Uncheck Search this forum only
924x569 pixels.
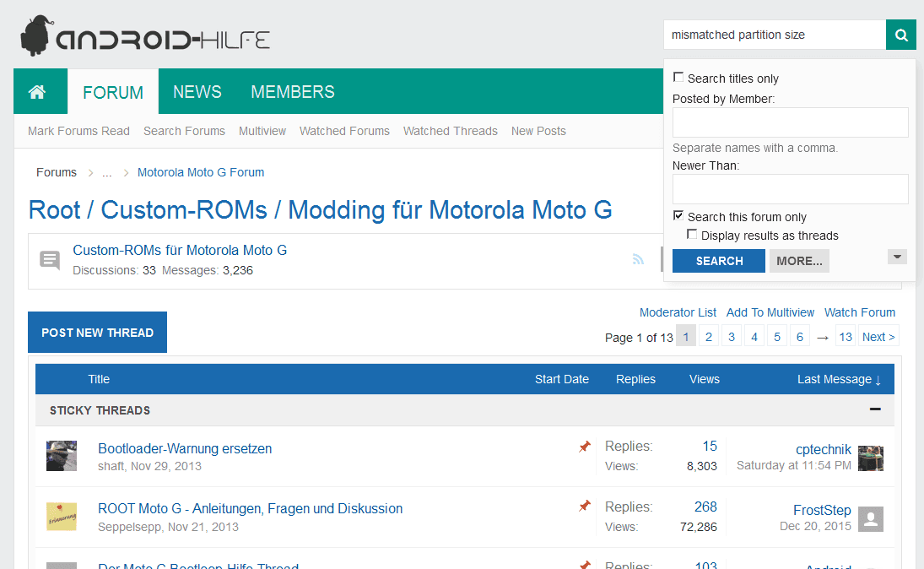(x=678, y=216)
